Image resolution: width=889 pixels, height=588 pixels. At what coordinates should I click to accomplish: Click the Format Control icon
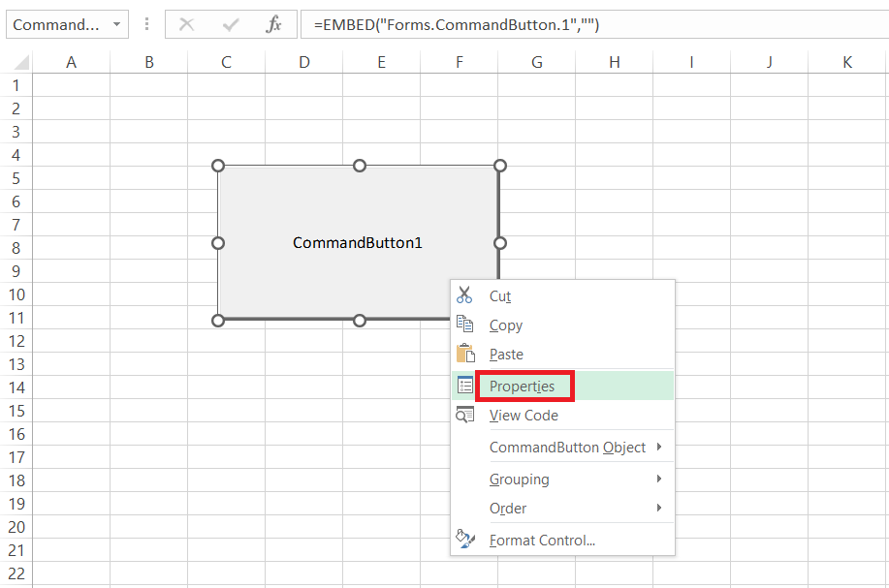coord(465,540)
